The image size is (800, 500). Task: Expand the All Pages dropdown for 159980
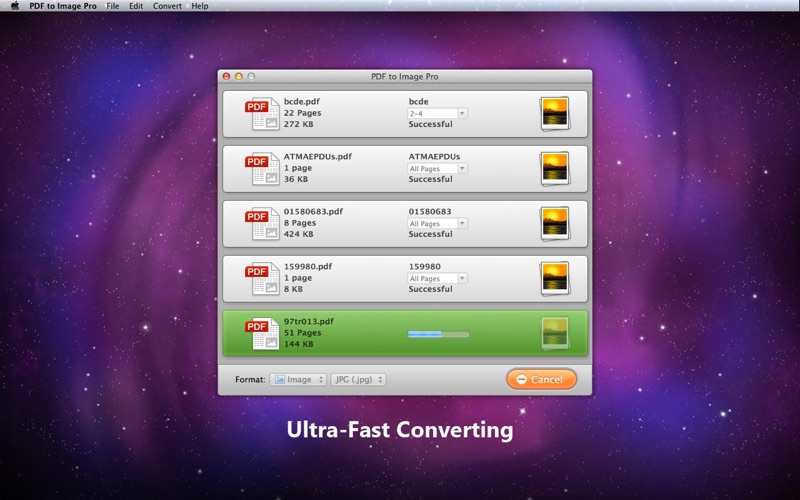(437, 279)
